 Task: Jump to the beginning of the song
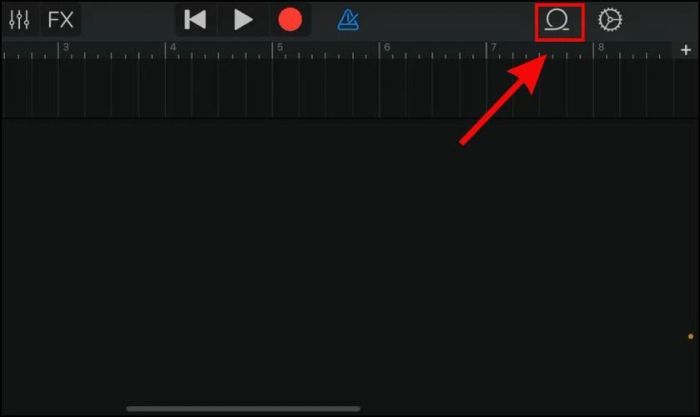[x=195, y=20]
